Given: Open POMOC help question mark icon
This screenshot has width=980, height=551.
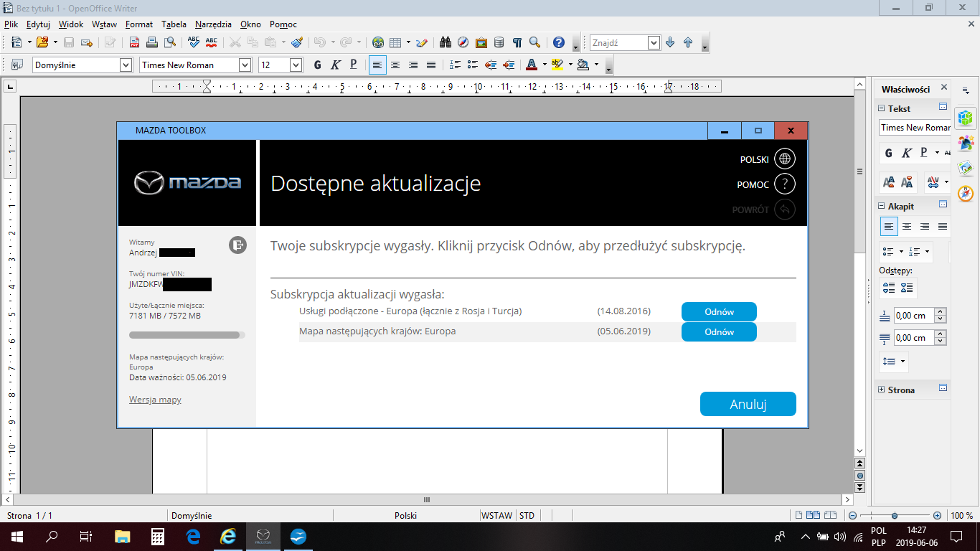Looking at the screenshot, I should click(785, 184).
